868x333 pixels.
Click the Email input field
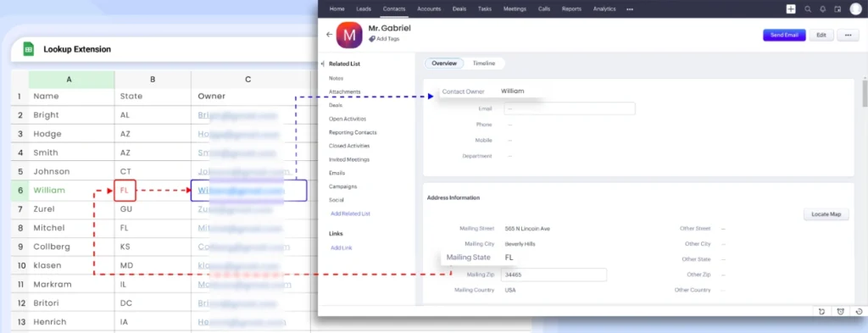point(570,109)
